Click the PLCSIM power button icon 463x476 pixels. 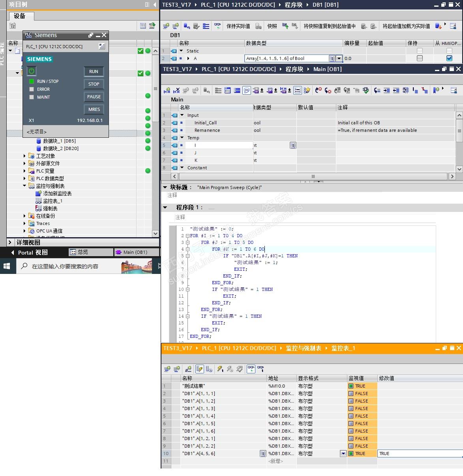[x=32, y=71]
